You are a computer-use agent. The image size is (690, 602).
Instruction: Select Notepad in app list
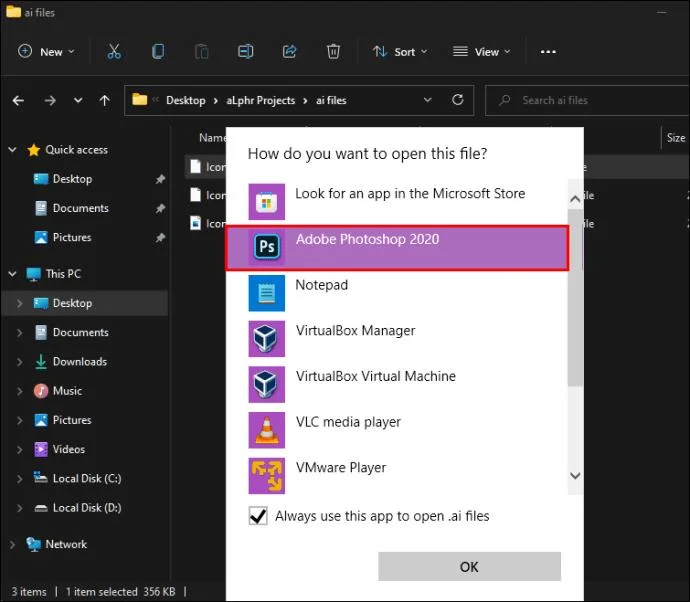coord(397,293)
